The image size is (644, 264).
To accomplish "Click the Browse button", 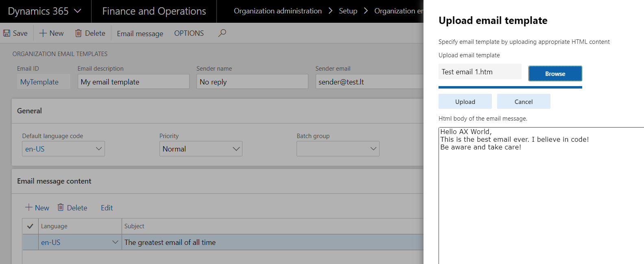I will click(555, 74).
